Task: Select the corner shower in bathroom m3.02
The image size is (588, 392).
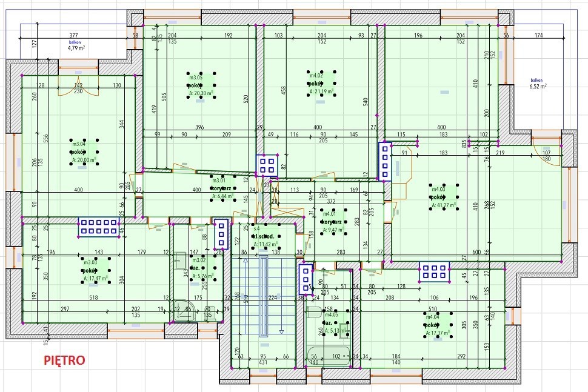Action: [x=181, y=310]
